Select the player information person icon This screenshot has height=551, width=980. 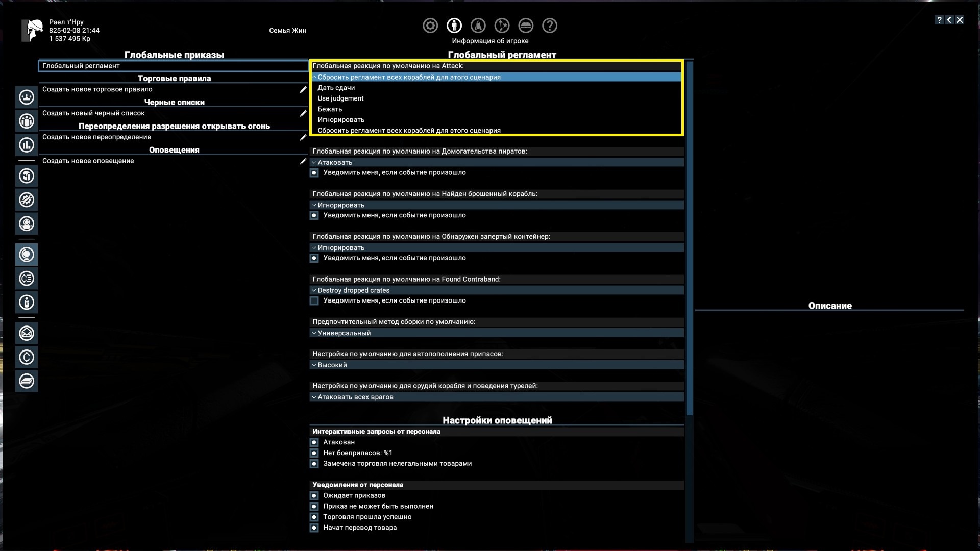[x=454, y=26]
